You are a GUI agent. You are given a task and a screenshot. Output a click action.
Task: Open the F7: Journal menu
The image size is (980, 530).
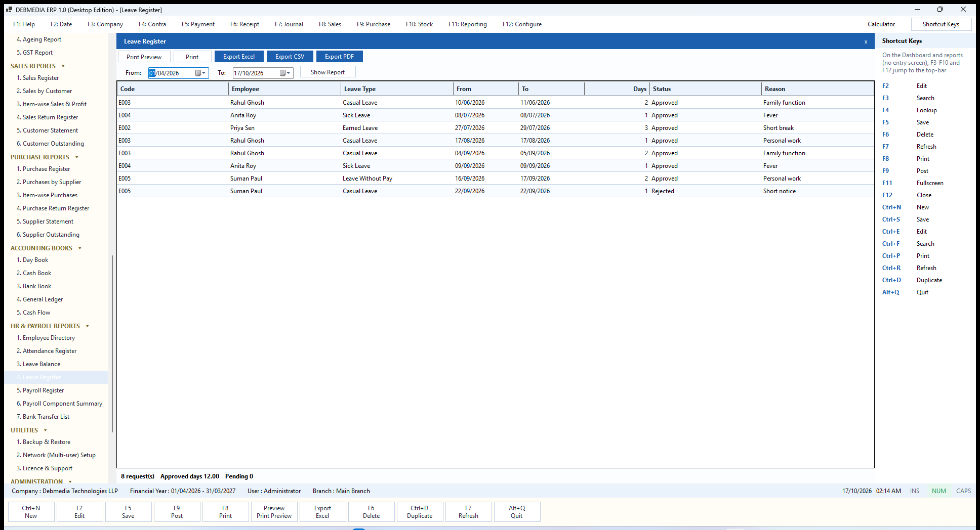pos(289,24)
